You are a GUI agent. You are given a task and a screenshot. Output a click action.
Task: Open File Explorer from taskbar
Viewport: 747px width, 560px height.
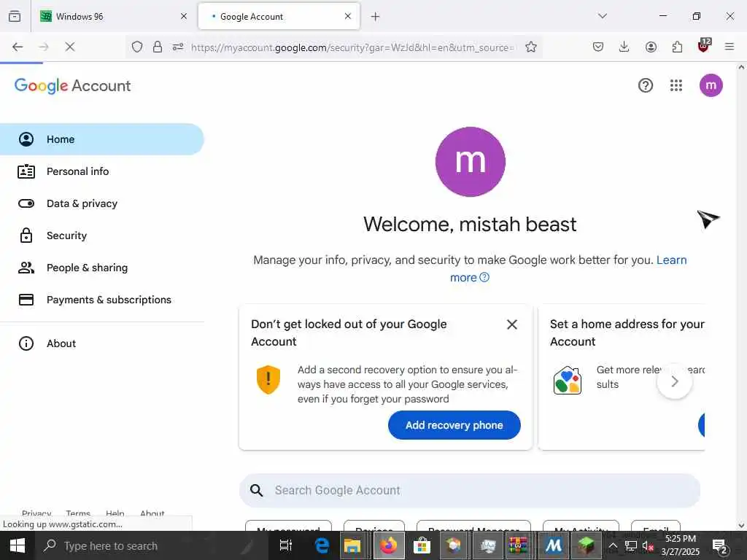(352, 545)
